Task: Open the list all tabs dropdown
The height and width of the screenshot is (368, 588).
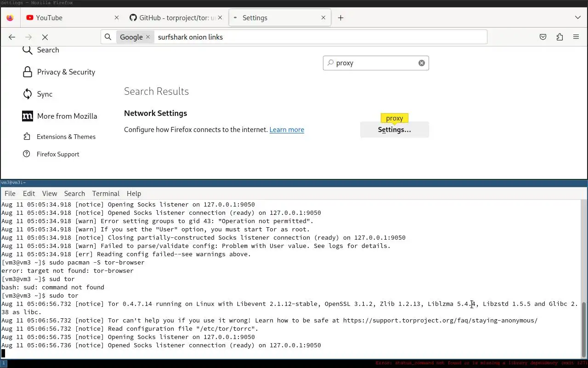Action: [x=577, y=17]
